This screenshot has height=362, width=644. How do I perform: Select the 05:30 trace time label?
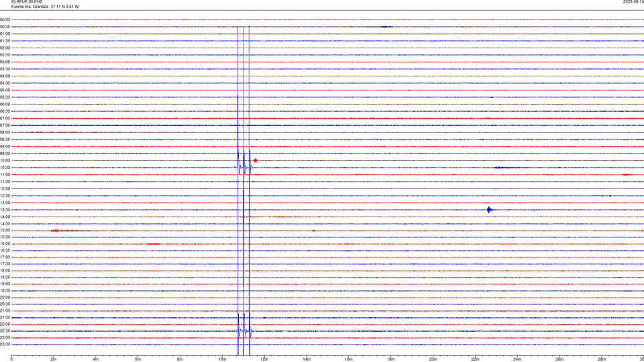pos(5,97)
